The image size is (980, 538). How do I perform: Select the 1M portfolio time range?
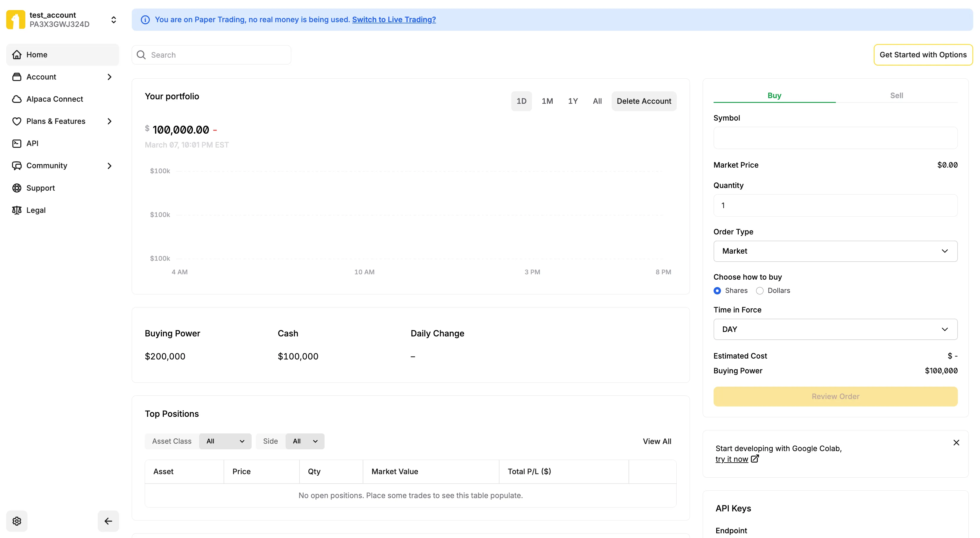pos(547,101)
